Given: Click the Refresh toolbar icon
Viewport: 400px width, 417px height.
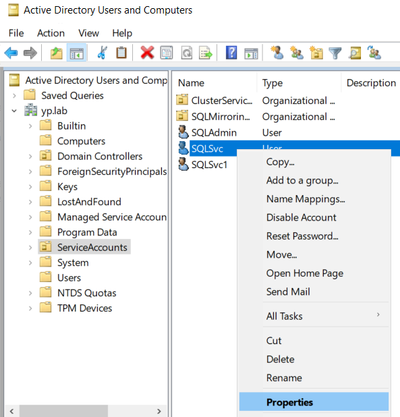Looking at the screenshot, I should pos(187,53).
